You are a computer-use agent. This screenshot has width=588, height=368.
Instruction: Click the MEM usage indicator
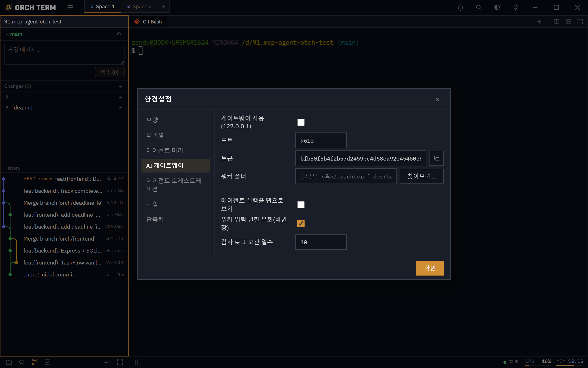tap(570, 362)
